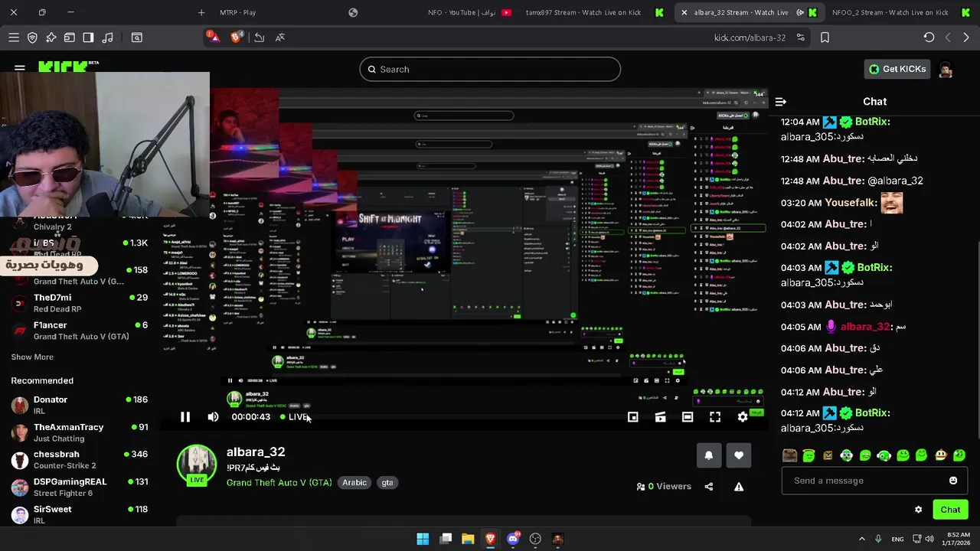Share the albara_32 stream
This screenshot has height=551, width=980.
709,487
